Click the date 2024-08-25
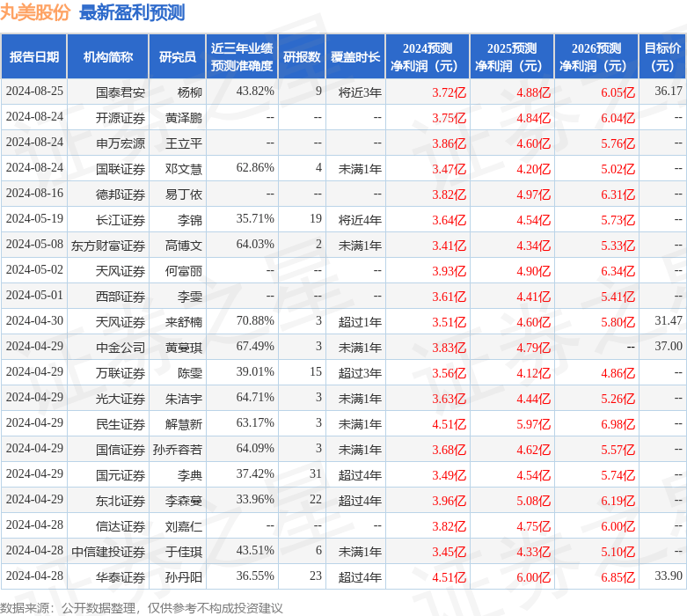 coord(34,91)
